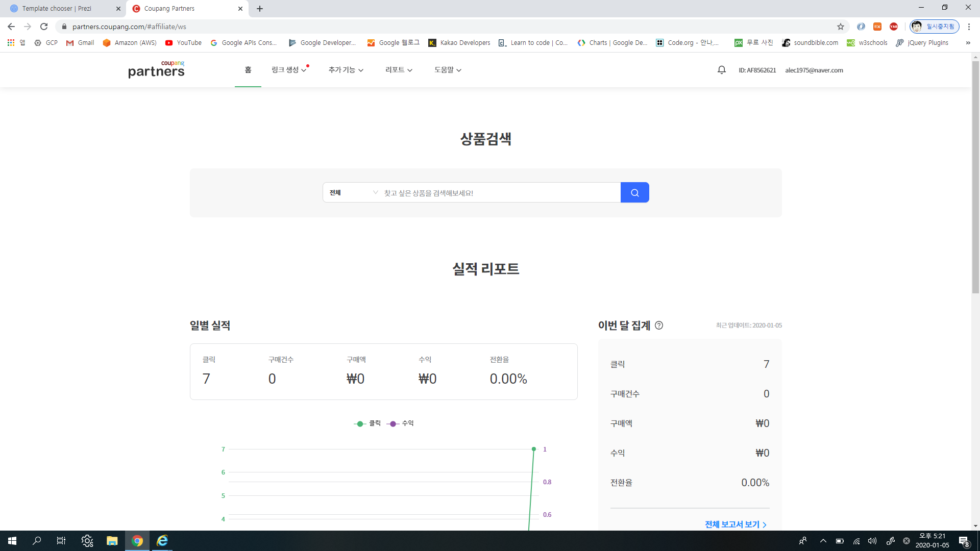The width and height of the screenshot is (980, 551).
Task: Open the Chrome three-dot menu
Action: click(x=969, y=27)
